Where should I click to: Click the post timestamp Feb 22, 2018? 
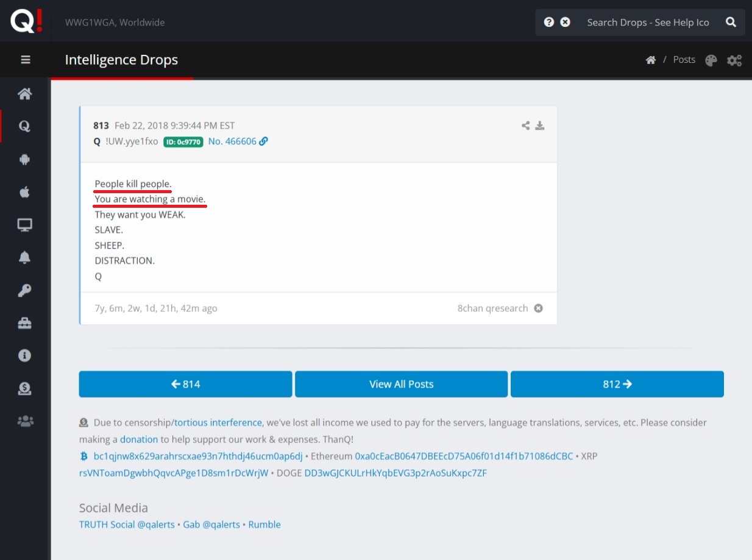coord(175,126)
